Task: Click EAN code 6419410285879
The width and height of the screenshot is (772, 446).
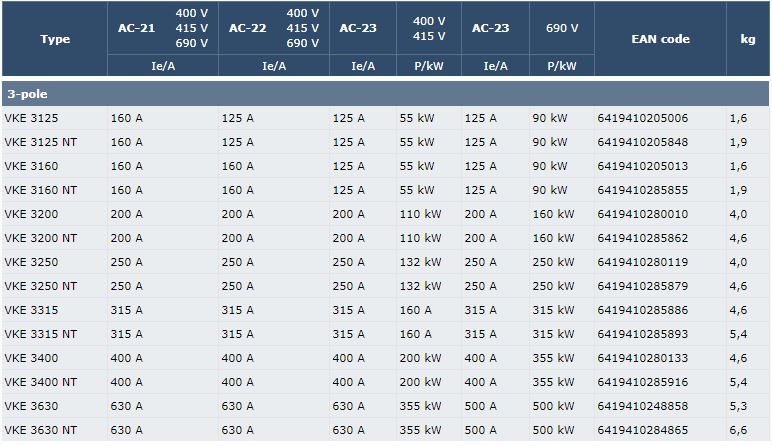Action: [x=643, y=286]
